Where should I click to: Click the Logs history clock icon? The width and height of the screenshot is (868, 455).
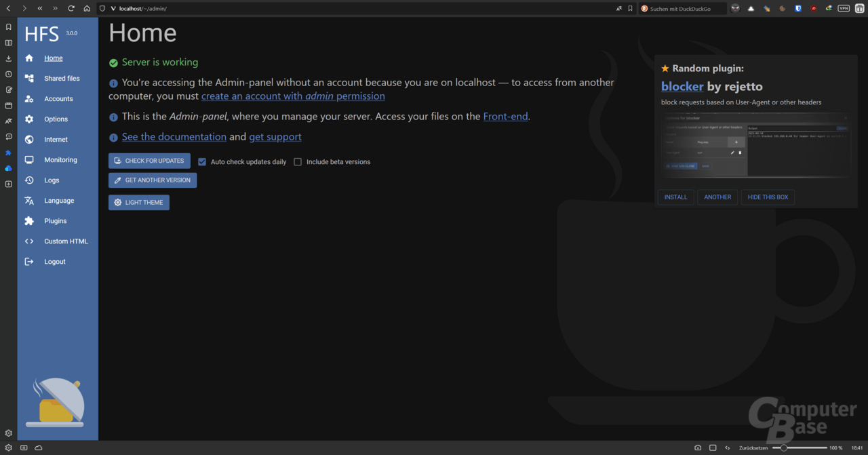pos(29,180)
